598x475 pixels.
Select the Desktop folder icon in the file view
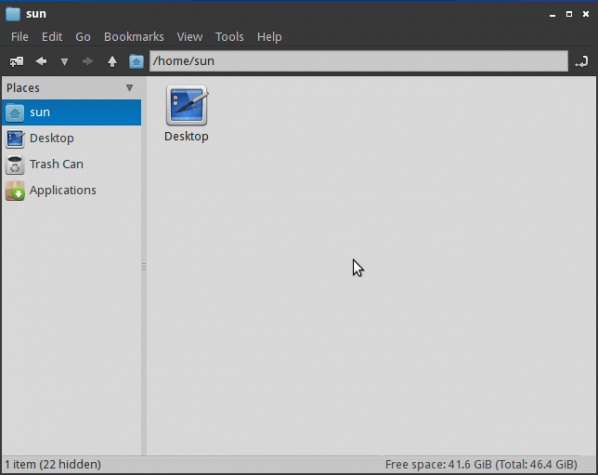(x=186, y=114)
